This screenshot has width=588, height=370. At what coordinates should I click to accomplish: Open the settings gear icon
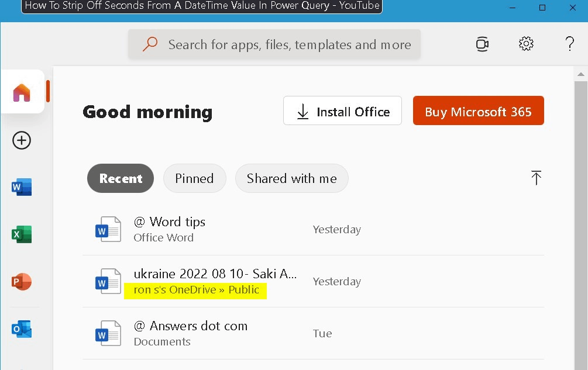[526, 44]
